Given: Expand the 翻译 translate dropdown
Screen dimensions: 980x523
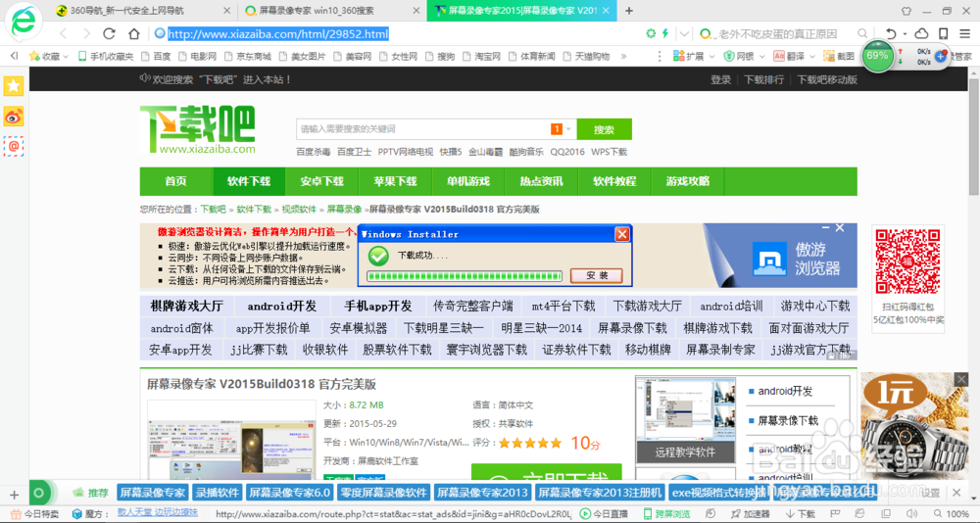Looking at the screenshot, I should [811, 56].
